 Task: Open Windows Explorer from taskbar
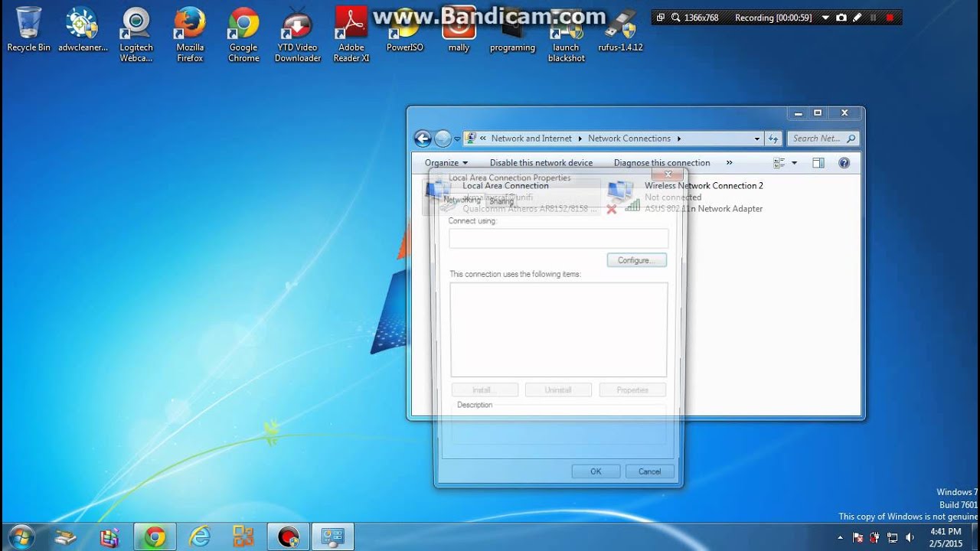tap(67, 537)
